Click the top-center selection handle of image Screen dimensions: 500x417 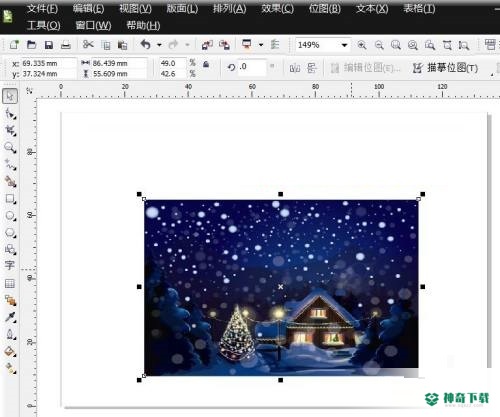click(281, 194)
